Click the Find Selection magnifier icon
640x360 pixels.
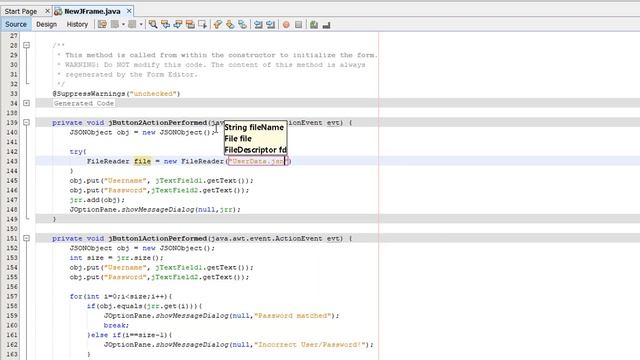[153, 24]
